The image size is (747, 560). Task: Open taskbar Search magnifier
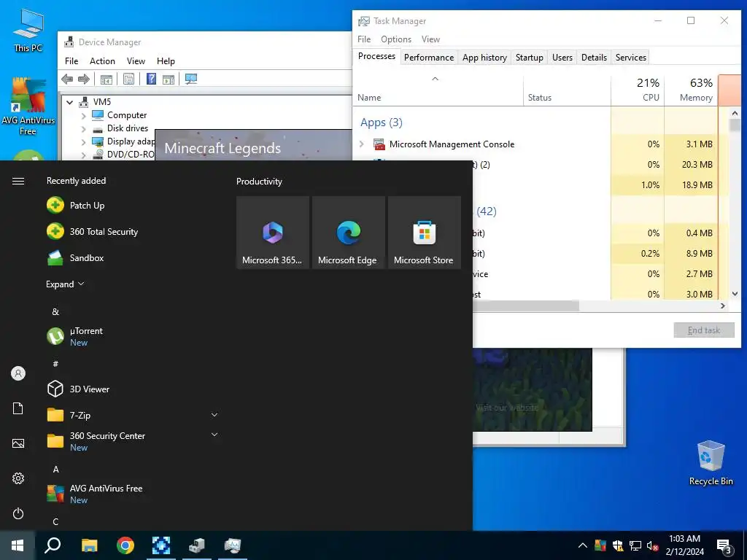point(53,545)
